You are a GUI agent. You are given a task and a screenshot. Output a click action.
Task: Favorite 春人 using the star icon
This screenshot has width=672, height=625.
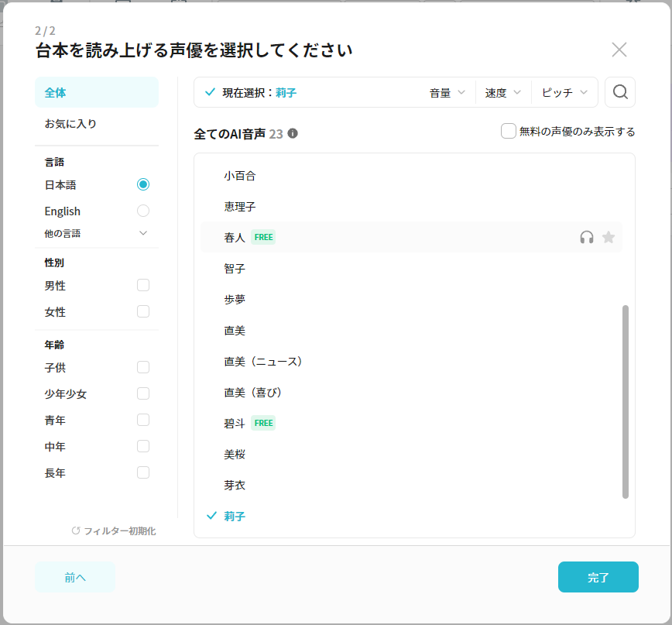click(x=609, y=237)
